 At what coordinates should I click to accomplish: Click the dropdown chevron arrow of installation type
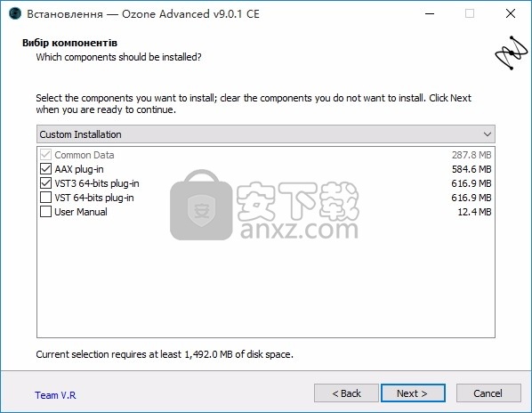[x=488, y=134]
